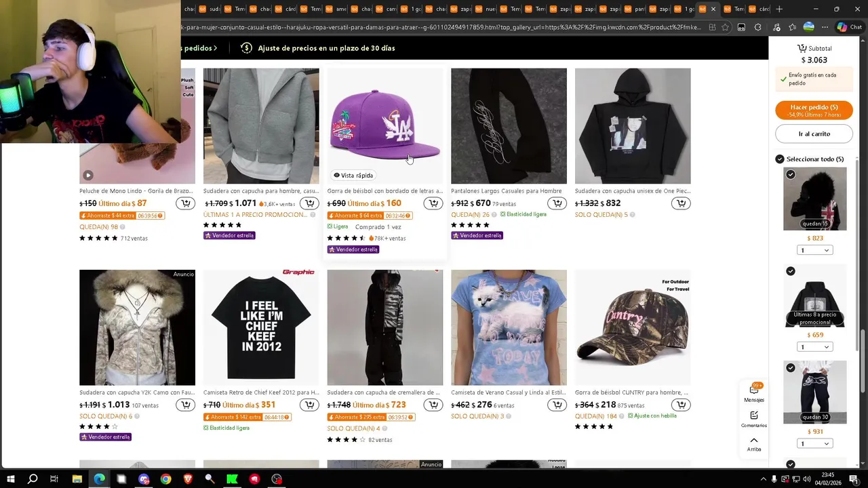
Task: Open the Mensajes chat icon
Action: pyautogui.click(x=754, y=392)
